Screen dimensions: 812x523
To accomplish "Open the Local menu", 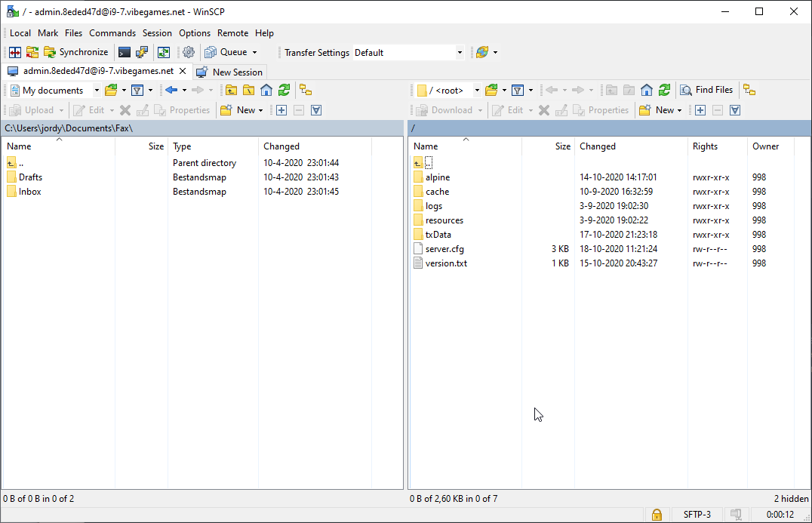I will coord(20,33).
